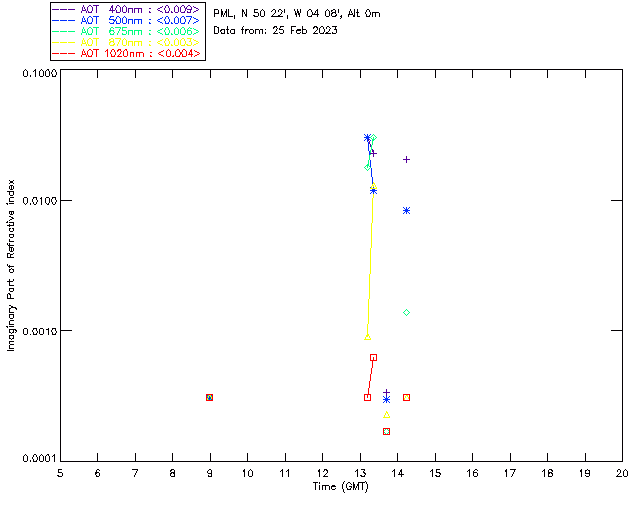Click the x-axis tick label 5
The height and width of the screenshot is (512, 640).
coord(60,473)
